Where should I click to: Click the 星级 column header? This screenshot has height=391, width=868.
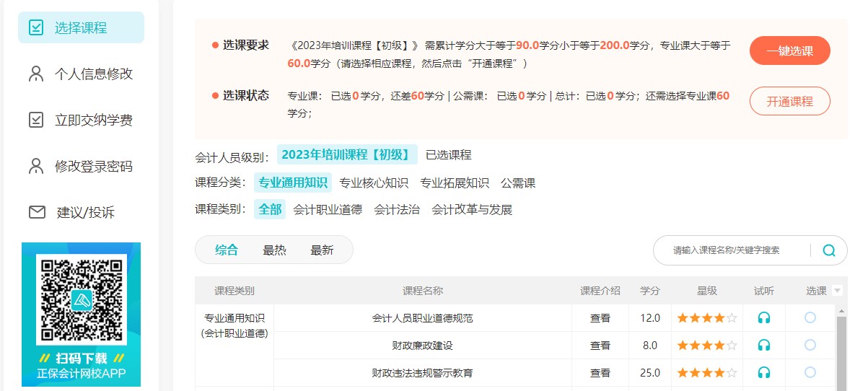click(707, 291)
